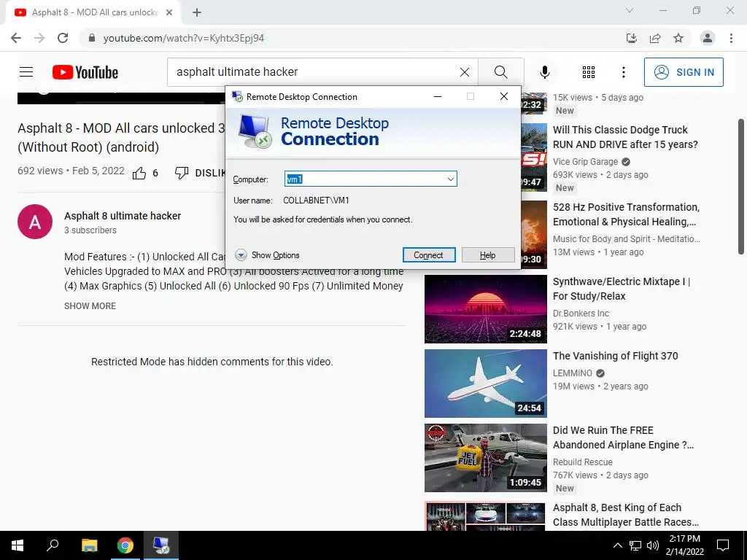Image resolution: width=747 pixels, height=560 pixels.
Task: Click the YouTube search magnifier button
Action: point(500,72)
